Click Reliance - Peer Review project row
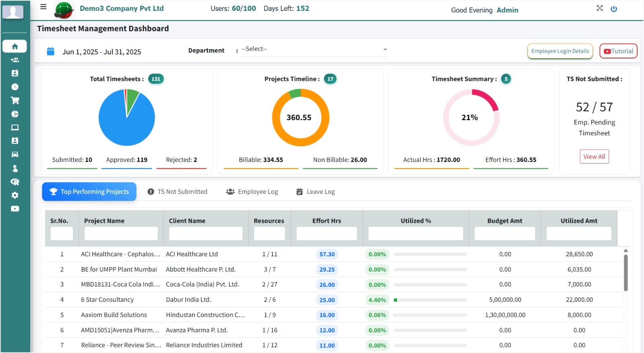This screenshot has width=644, height=353. tap(334, 345)
